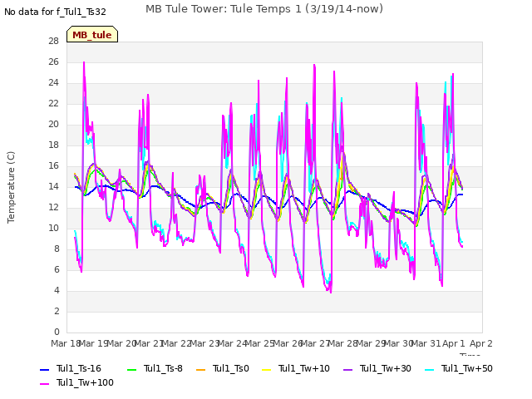Click the 28 y-axis tick label
This screenshot has height=399, width=532.
click(53, 42)
